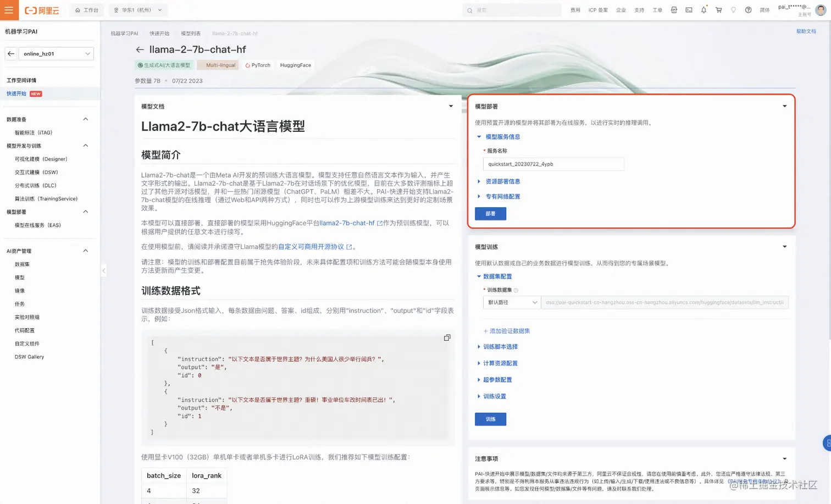Image resolution: width=831 pixels, height=504 pixels.
Task: Open 交互式建模（DSW）
Action: coord(36,172)
